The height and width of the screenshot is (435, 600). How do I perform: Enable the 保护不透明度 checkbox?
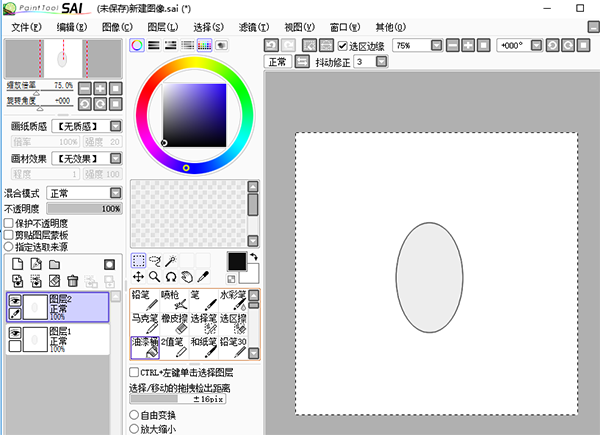(x=9, y=223)
